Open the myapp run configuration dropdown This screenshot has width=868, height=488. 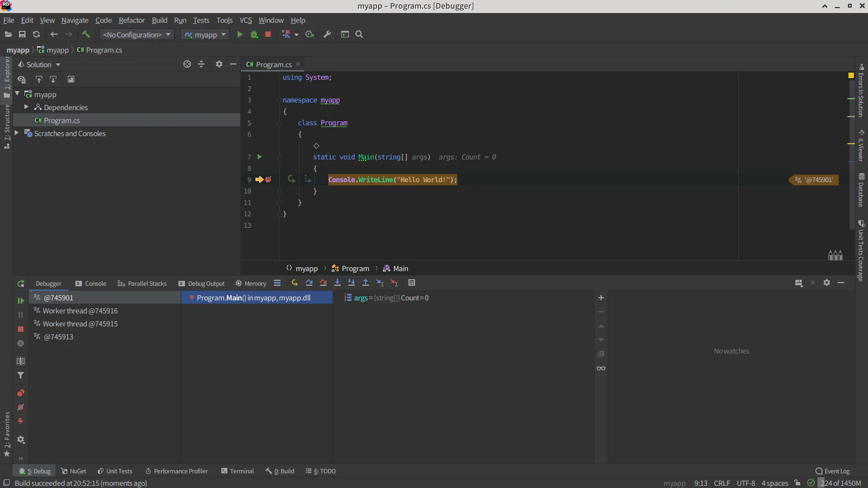point(205,35)
